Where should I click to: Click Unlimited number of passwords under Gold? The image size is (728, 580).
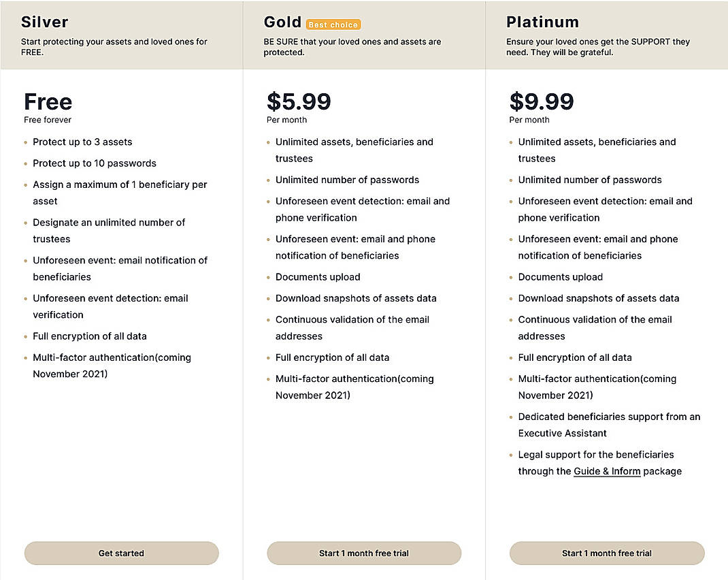348,180
